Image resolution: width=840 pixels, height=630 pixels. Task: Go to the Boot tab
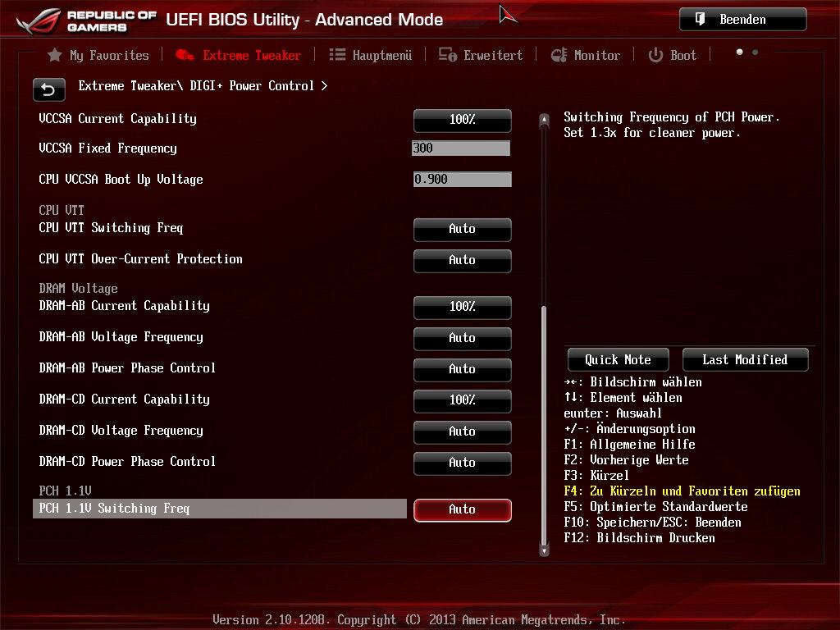673,55
